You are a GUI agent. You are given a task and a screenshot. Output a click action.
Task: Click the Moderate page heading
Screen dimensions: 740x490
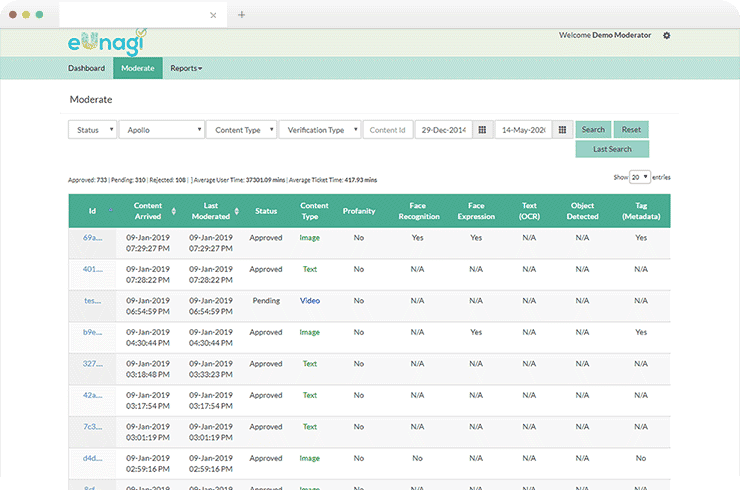(x=91, y=100)
